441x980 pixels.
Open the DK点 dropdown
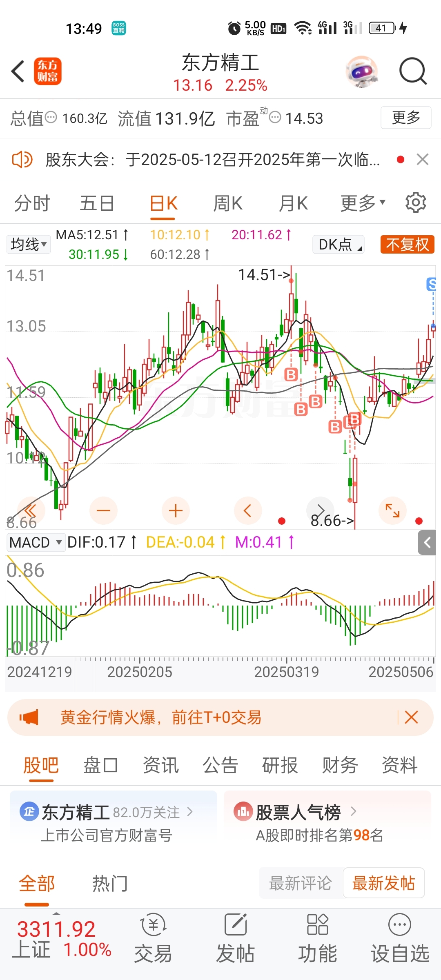click(x=339, y=245)
